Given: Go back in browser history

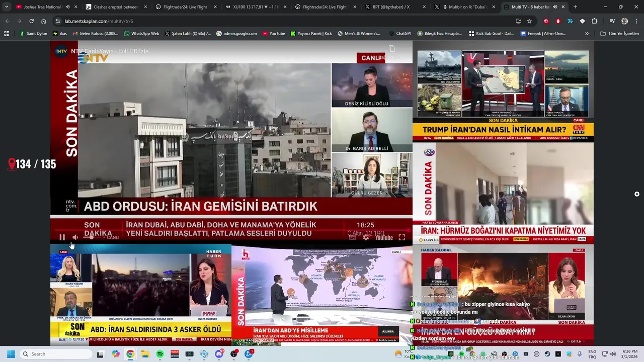Looking at the screenshot, I should 7,21.
